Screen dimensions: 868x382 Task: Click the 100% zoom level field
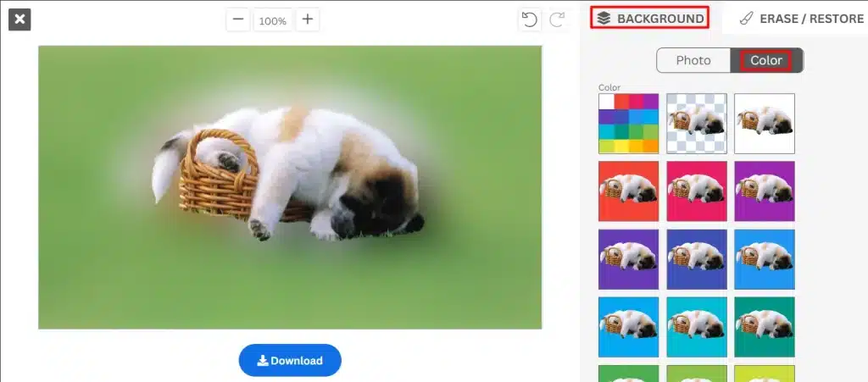pos(272,21)
